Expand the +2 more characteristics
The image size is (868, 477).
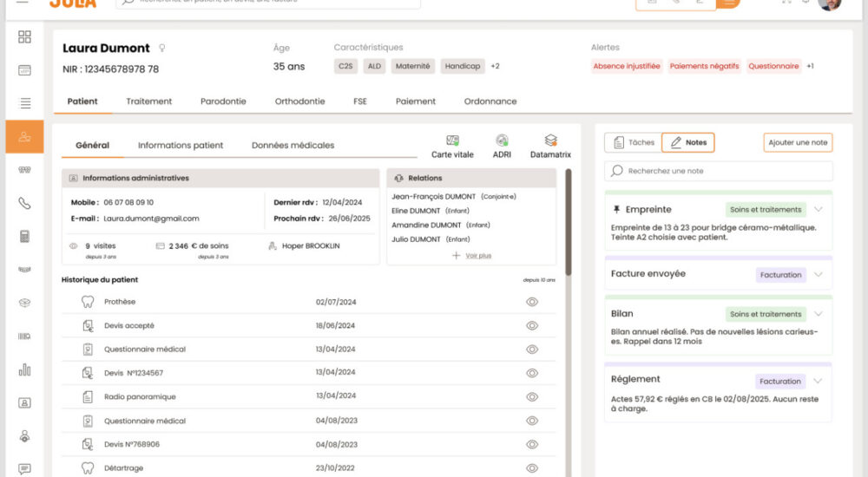[x=495, y=67]
